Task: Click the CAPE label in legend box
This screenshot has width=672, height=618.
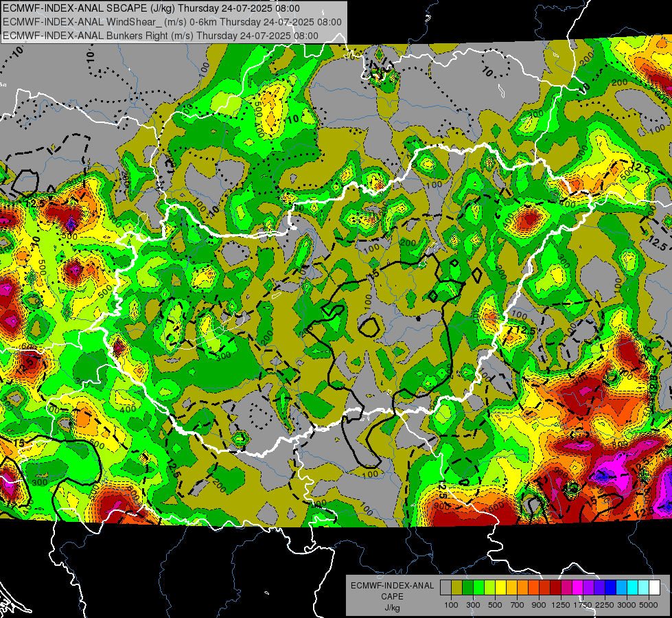Action: (x=392, y=597)
